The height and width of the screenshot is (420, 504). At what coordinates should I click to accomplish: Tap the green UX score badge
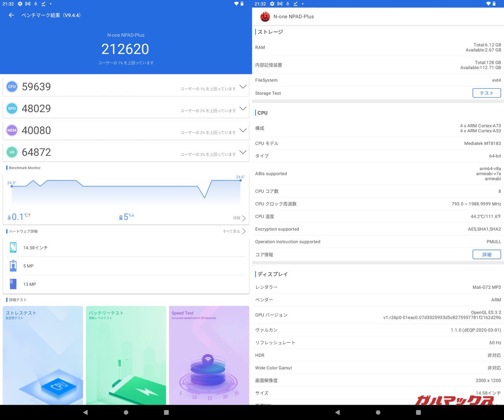coord(12,152)
